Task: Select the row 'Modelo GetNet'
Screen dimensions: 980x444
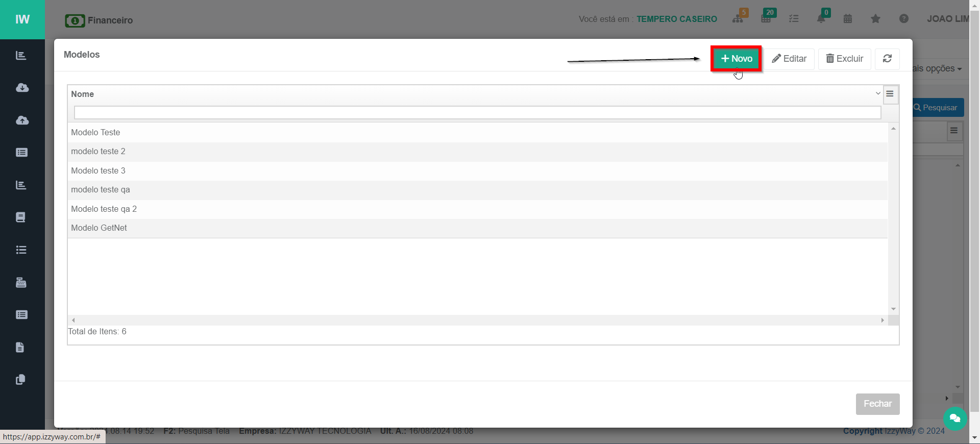Action: (478, 228)
